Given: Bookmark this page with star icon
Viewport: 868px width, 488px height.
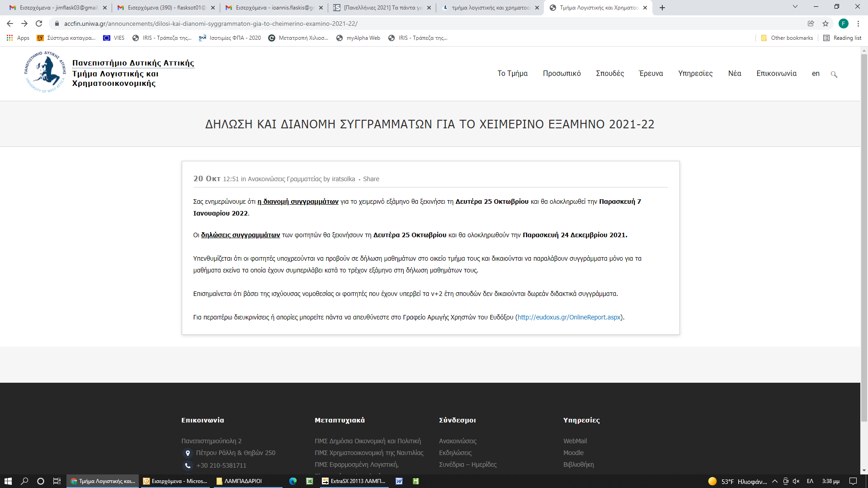Looking at the screenshot, I should (x=826, y=23).
